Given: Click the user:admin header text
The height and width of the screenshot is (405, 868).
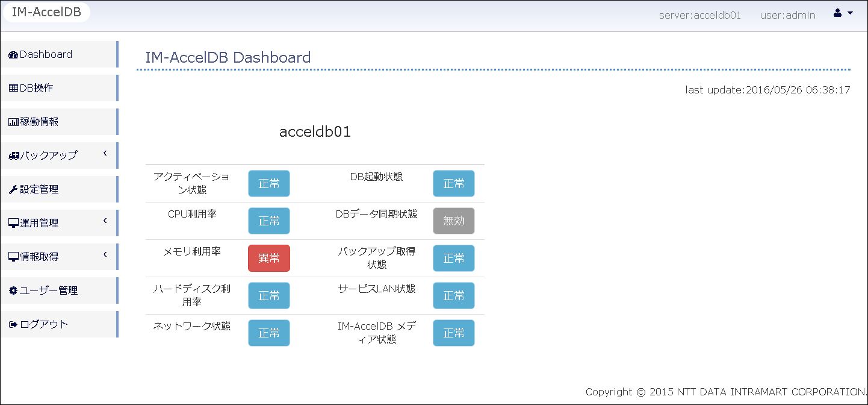Looking at the screenshot, I should (x=788, y=15).
